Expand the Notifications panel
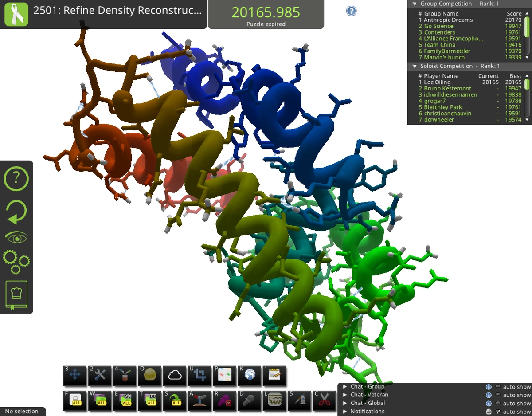Image resolution: width=532 pixels, height=416 pixels. coord(345,411)
